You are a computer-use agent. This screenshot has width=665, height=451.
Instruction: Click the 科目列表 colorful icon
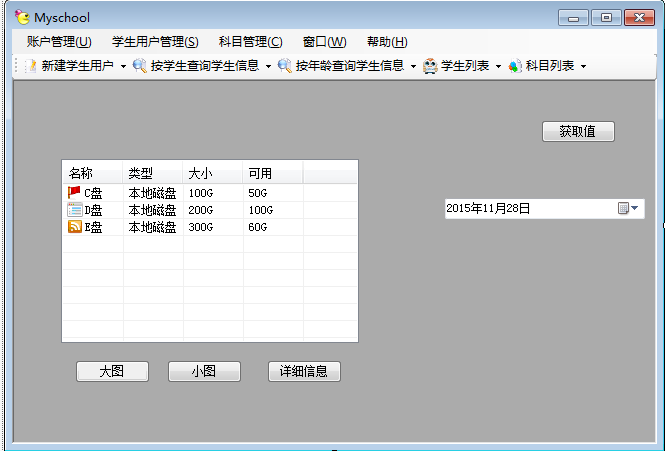click(x=515, y=66)
